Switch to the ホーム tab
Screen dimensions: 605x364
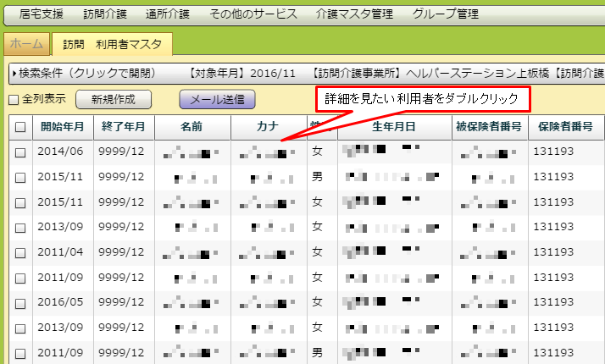(26, 44)
